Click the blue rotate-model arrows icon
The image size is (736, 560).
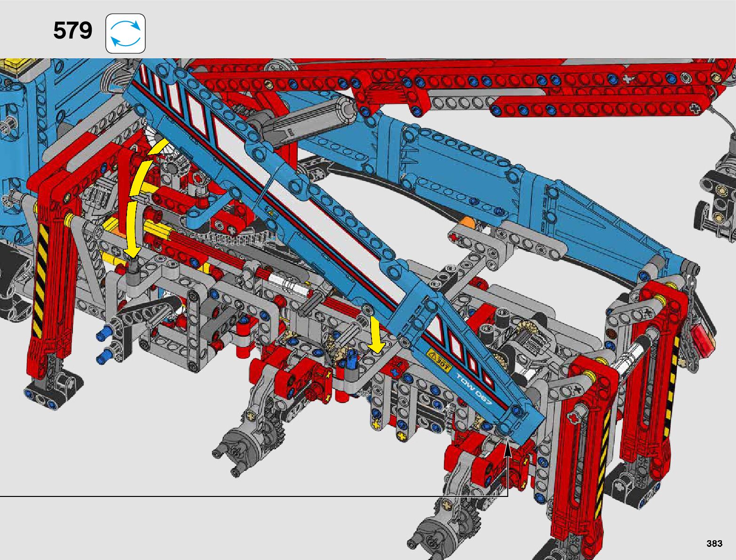click(x=126, y=33)
